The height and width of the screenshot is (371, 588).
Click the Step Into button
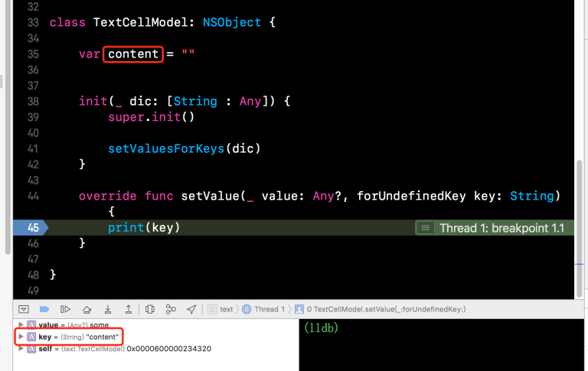pyautogui.click(x=107, y=309)
